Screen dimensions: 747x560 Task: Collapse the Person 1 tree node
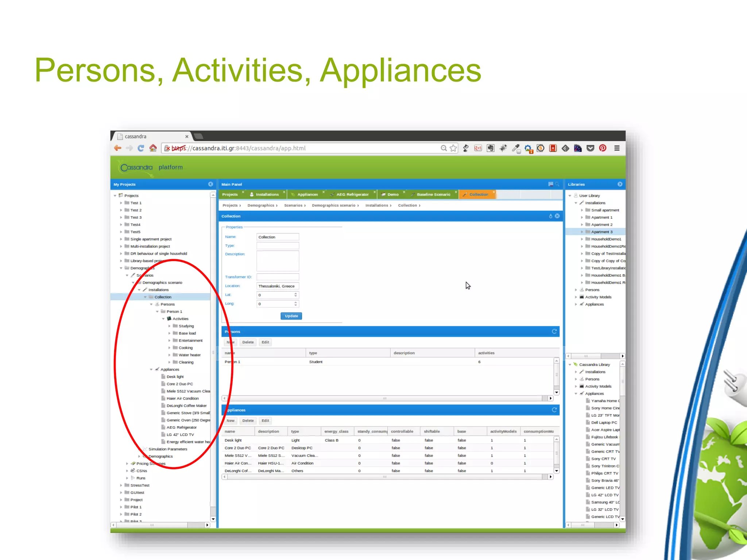(157, 311)
